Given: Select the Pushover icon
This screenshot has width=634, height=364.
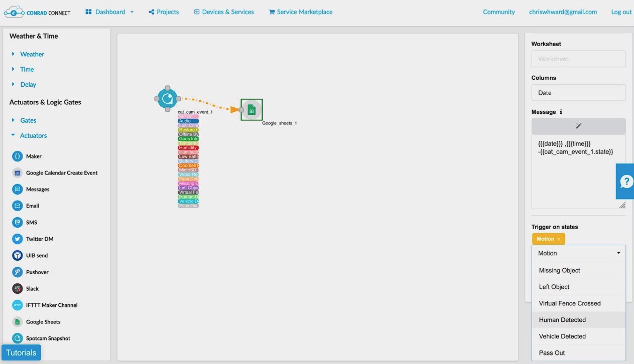Looking at the screenshot, I should click(x=18, y=272).
